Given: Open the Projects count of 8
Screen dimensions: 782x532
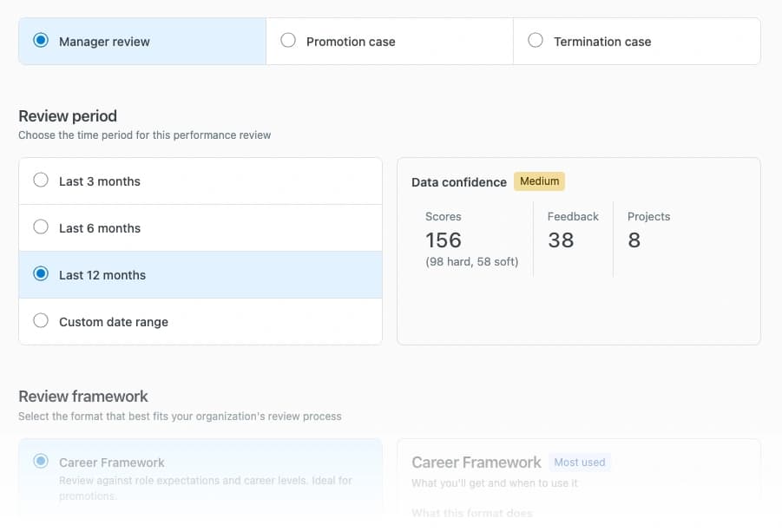Looking at the screenshot, I should click(634, 240).
